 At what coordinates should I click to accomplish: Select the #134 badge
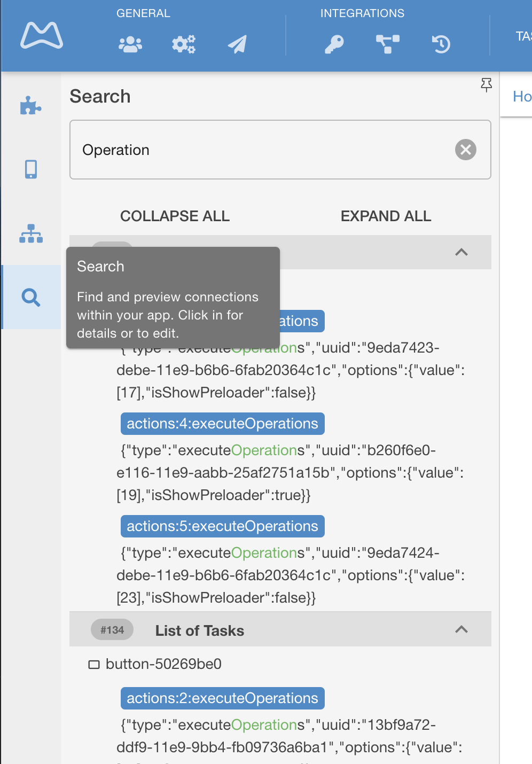coord(112,630)
